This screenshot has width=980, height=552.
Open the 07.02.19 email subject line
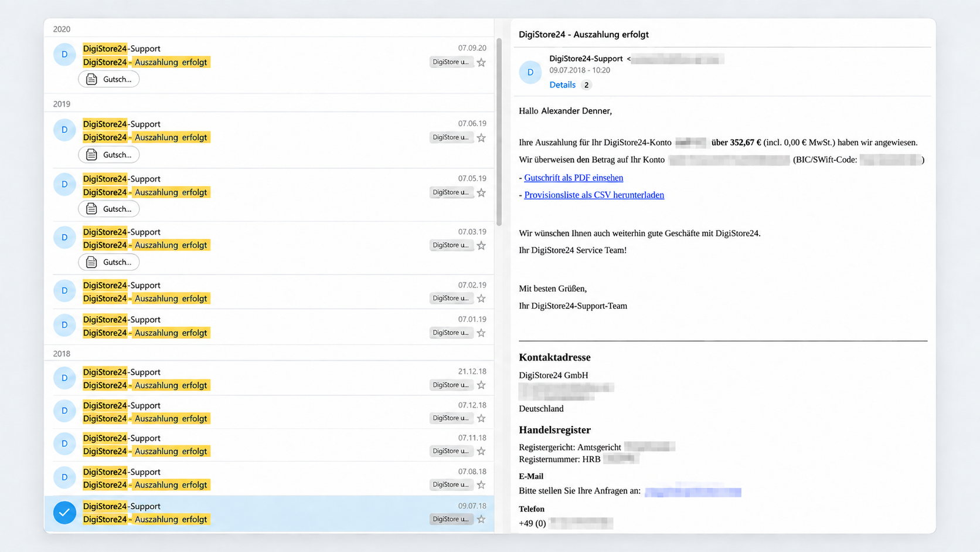click(145, 299)
